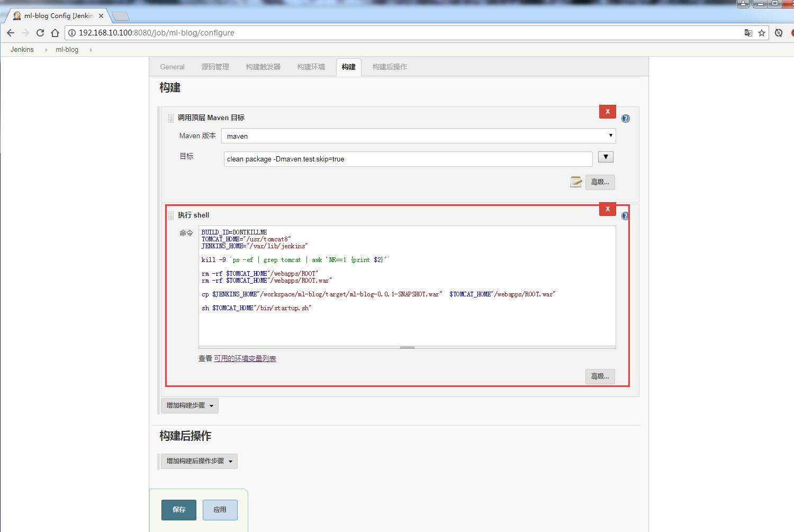Screen dimensions: 794x532
Task: Reload the page with refresh icon
Action: click(40, 33)
